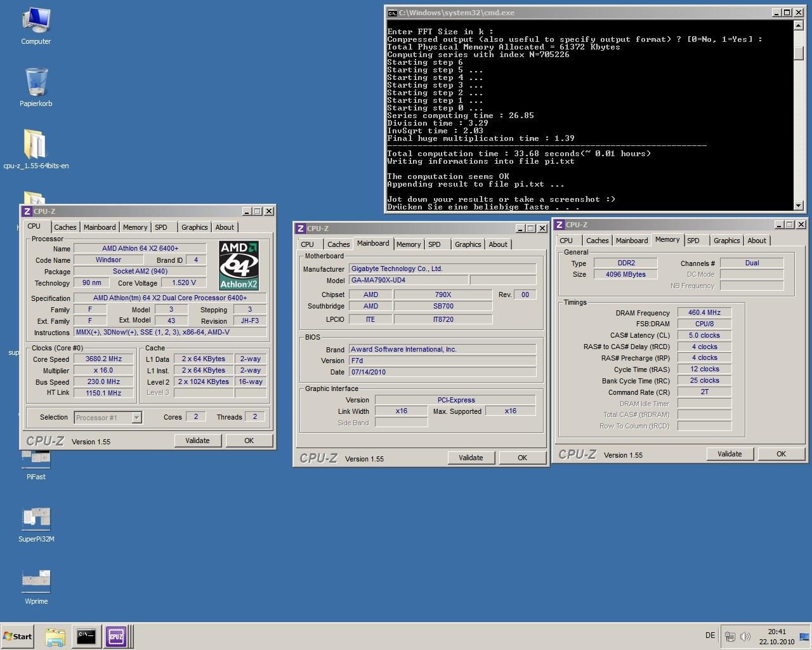The image size is (812, 650).
Task: Switch to Graphics tab in Memory window
Action: pyautogui.click(x=726, y=241)
